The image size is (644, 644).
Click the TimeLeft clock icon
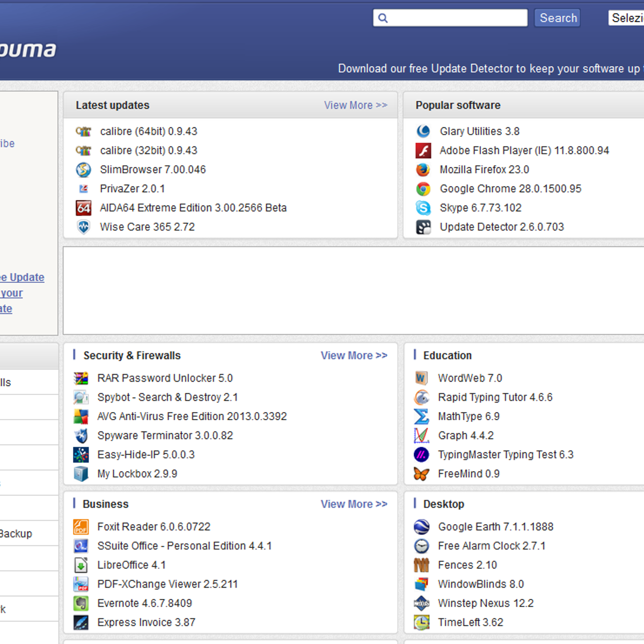pyautogui.click(x=421, y=623)
